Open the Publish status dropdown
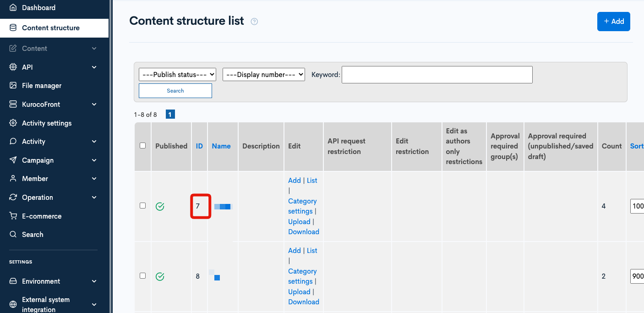Viewport: 644px width, 313px height. (x=177, y=74)
